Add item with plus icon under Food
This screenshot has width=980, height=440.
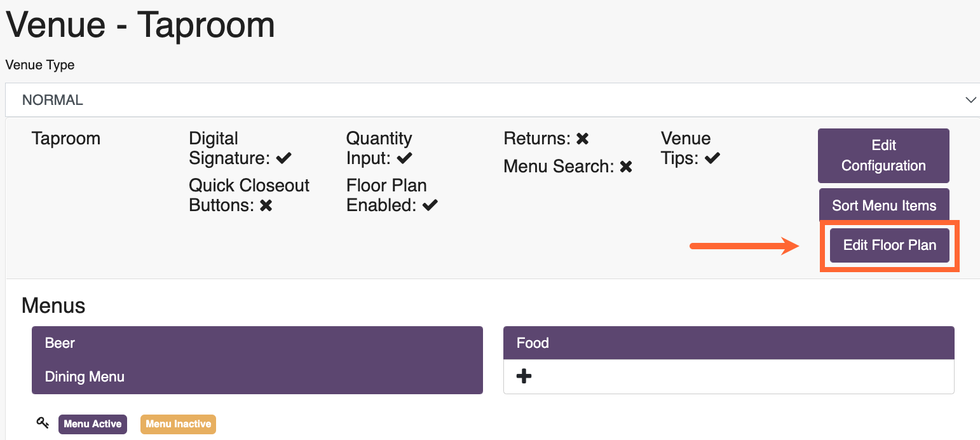pos(524,376)
